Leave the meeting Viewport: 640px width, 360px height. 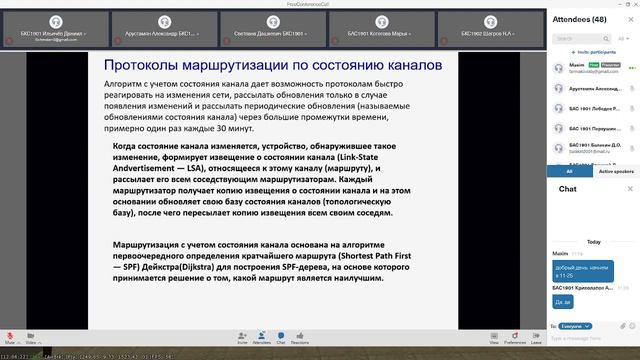[x=536, y=338]
